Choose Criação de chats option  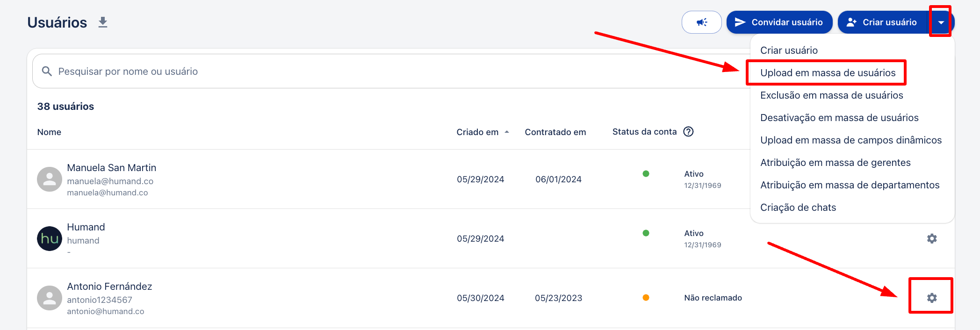(798, 208)
